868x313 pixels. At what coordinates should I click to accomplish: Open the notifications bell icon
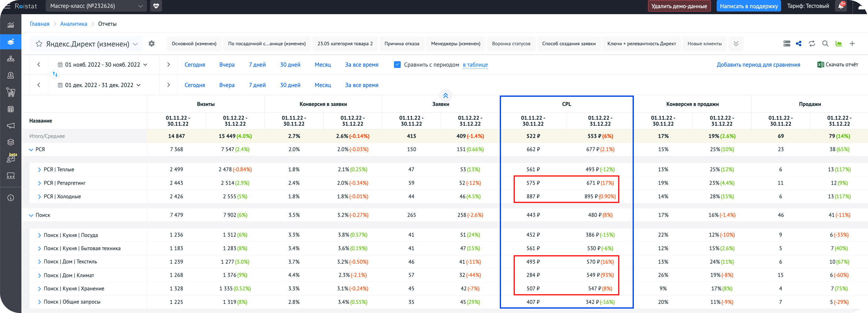pyautogui.click(x=841, y=6)
